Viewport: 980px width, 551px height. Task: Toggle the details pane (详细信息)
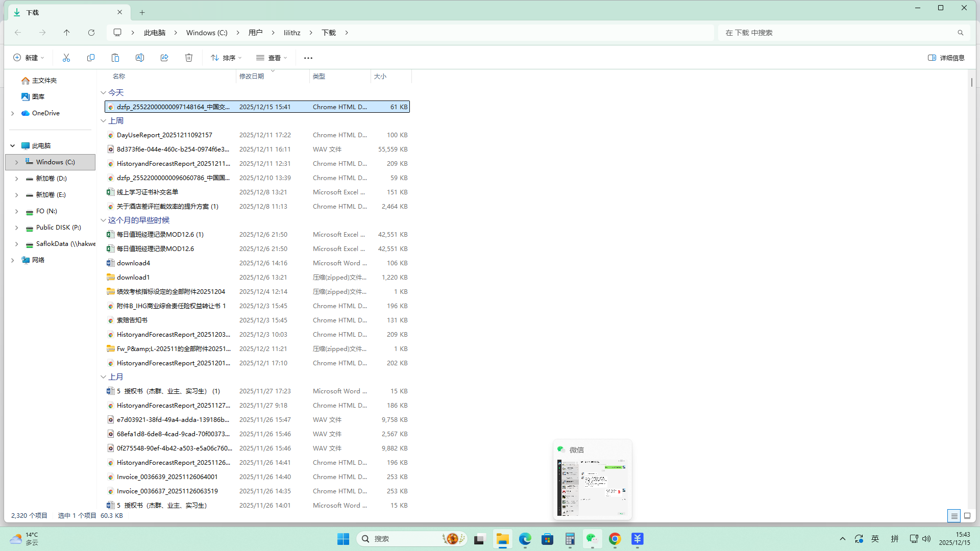coord(946,58)
